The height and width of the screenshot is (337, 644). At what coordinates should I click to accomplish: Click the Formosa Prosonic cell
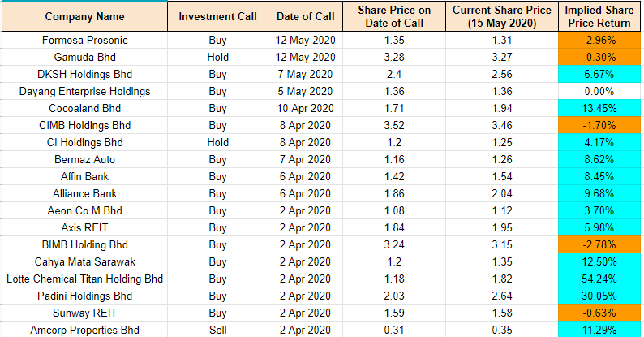(84, 40)
